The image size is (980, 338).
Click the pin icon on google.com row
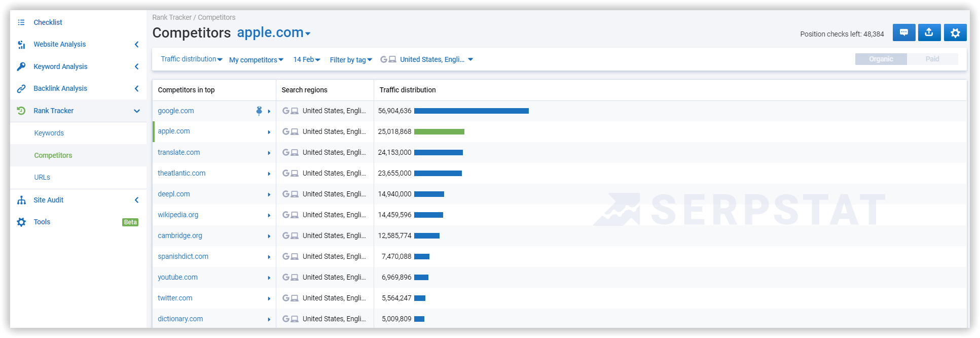259,111
